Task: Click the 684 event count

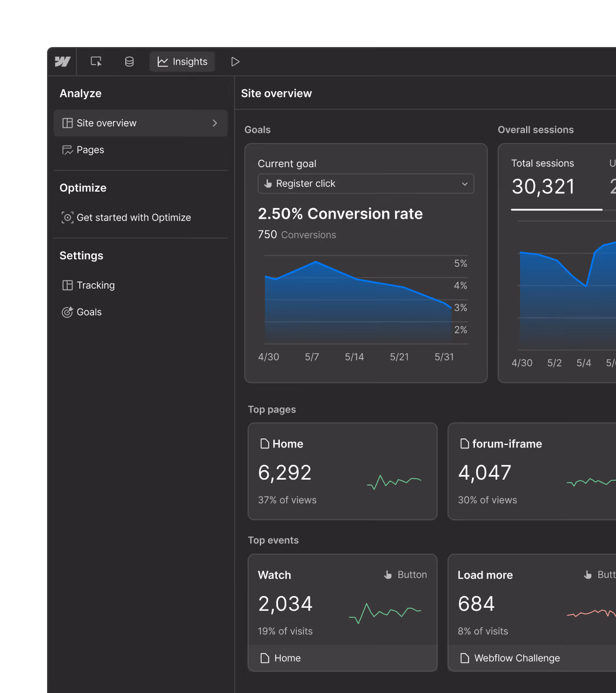Action: (476, 604)
